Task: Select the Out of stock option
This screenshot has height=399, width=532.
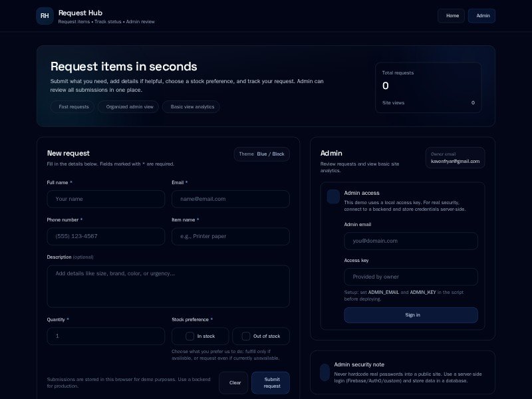Action: point(261,336)
